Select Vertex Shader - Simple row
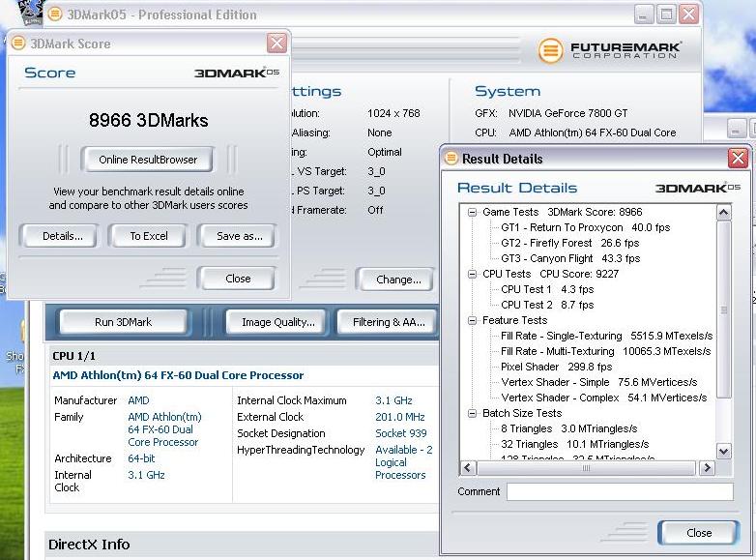 tap(598, 382)
